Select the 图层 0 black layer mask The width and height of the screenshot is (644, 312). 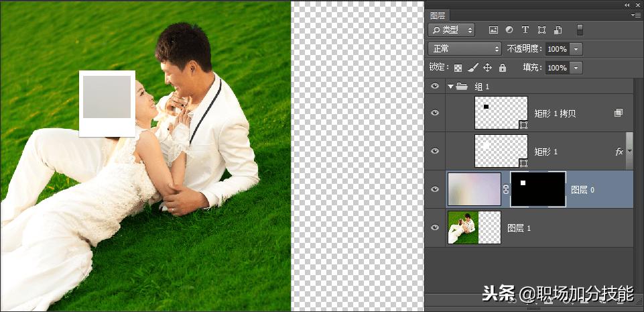pos(538,189)
